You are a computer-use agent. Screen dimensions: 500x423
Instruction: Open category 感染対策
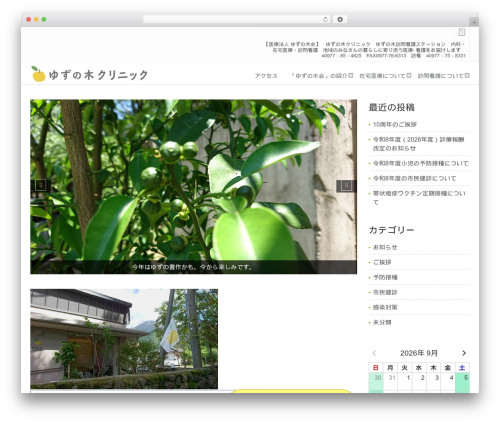pyautogui.click(x=385, y=307)
